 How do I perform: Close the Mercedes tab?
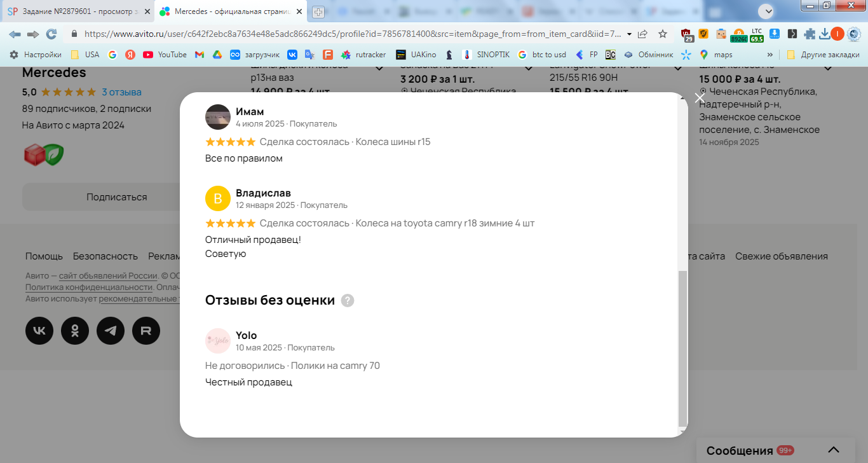(x=299, y=11)
